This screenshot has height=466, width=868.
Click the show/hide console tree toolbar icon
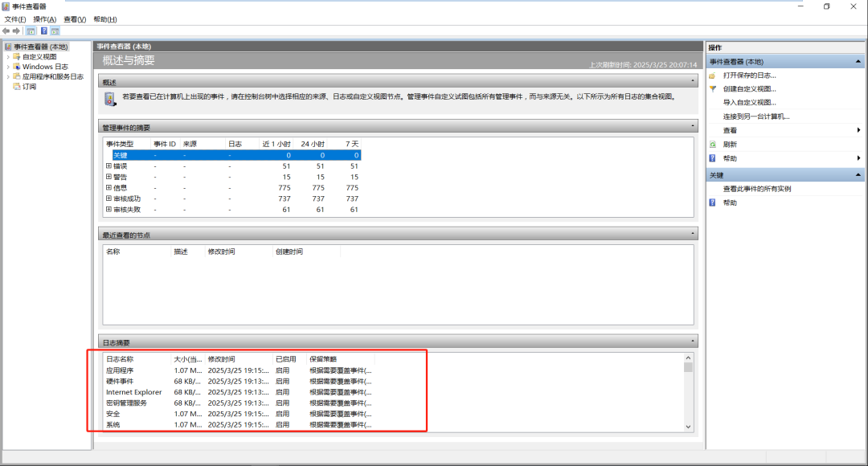31,31
